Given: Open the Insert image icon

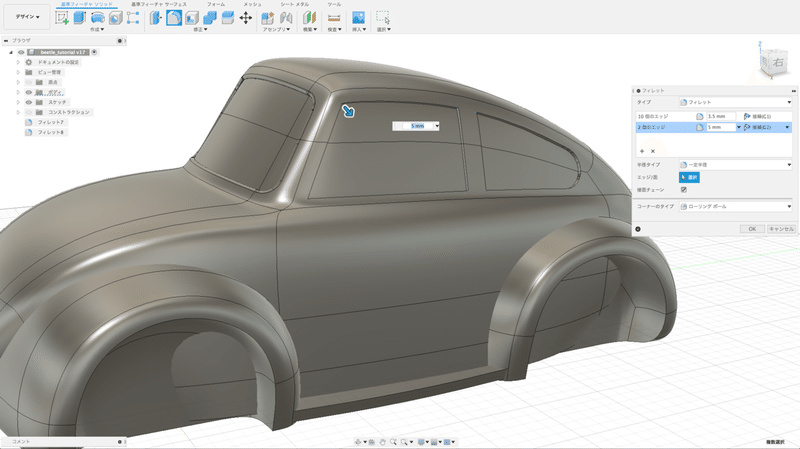Looking at the screenshot, I should (x=357, y=18).
